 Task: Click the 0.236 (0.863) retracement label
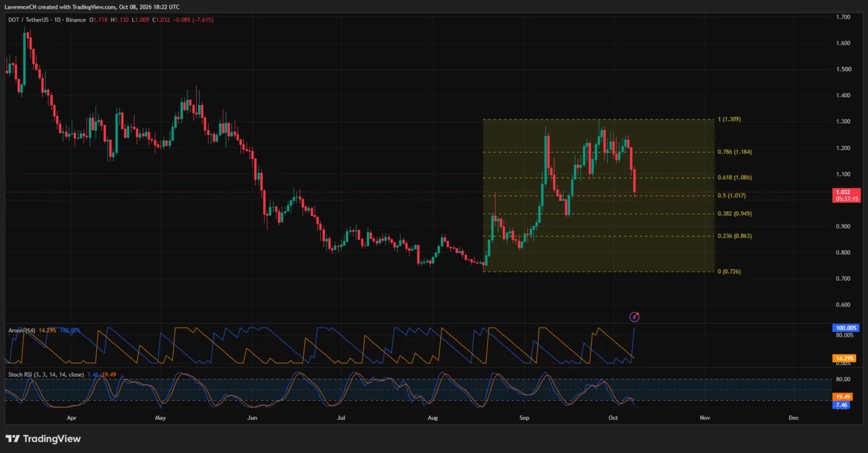(x=735, y=236)
